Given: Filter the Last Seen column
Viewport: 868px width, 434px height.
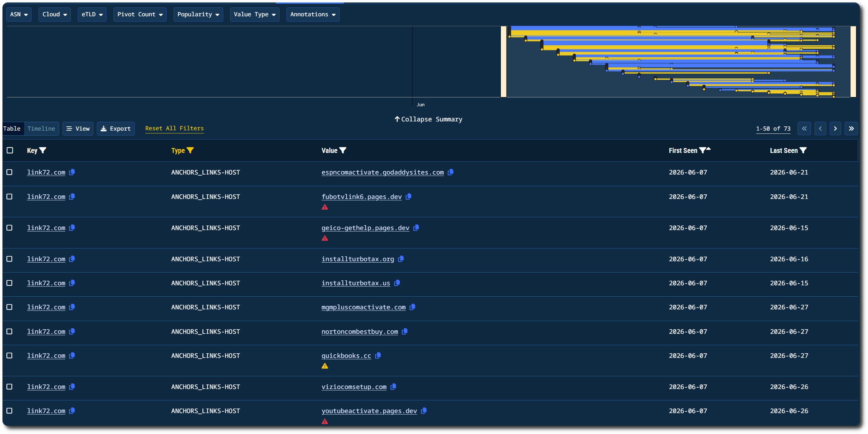Looking at the screenshot, I should click(x=803, y=150).
